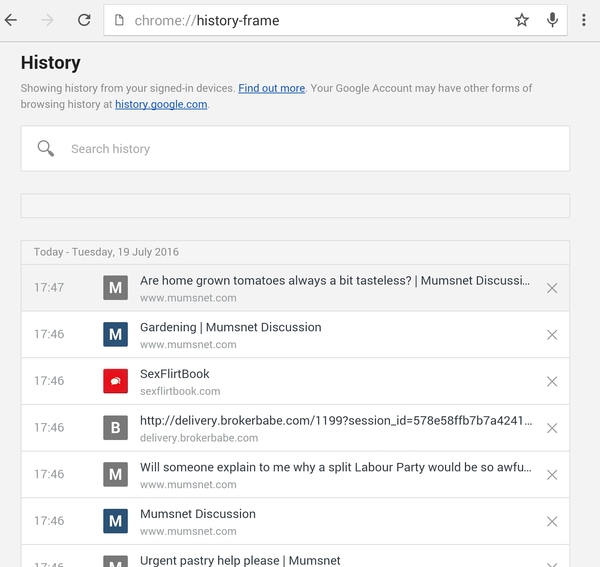This screenshot has width=600, height=567.
Task: Open the SexFlirtBook history entry
Action: [174, 374]
